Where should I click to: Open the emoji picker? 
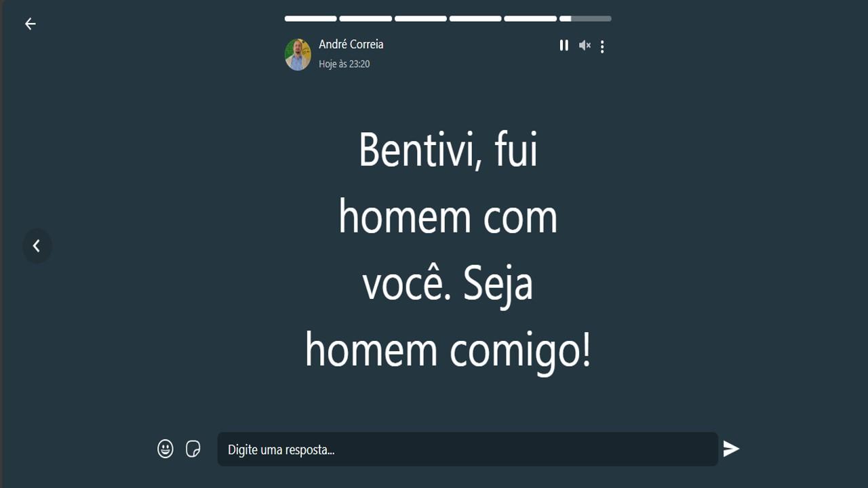(x=165, y=449)
